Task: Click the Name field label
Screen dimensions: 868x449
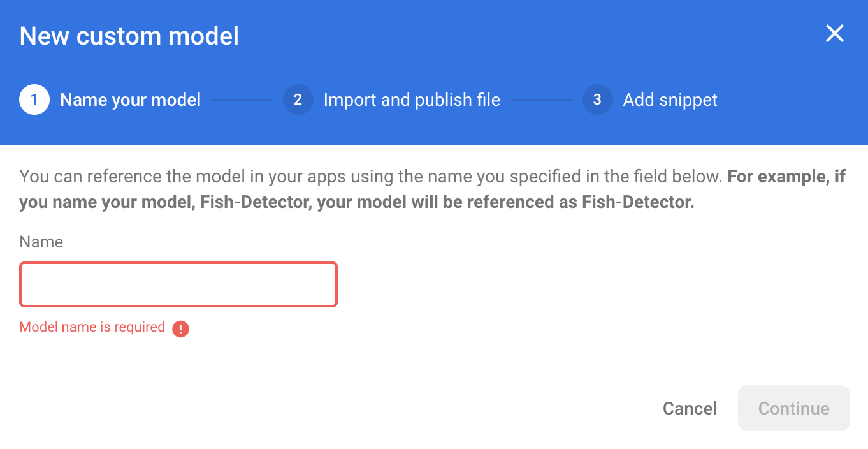Action: click(41, 242)
